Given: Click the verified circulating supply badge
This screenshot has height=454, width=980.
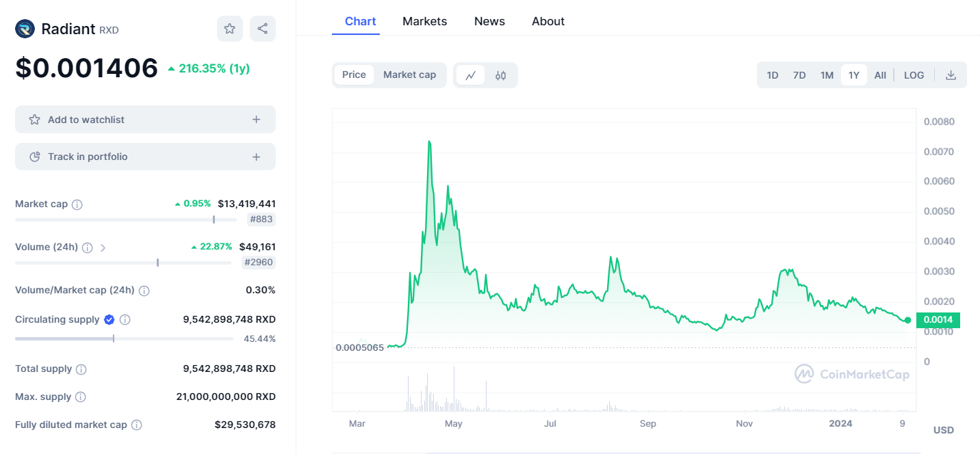Looking at the screenshot, I should click(109, 319).
